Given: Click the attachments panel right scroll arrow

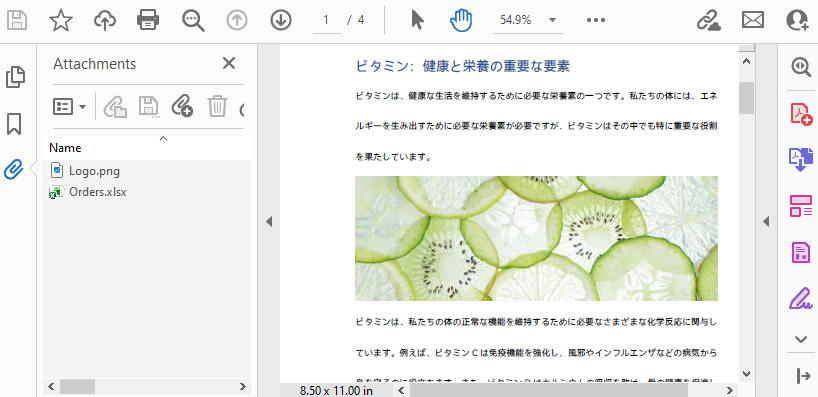Looking at the screenshot, I should (243, 387).
